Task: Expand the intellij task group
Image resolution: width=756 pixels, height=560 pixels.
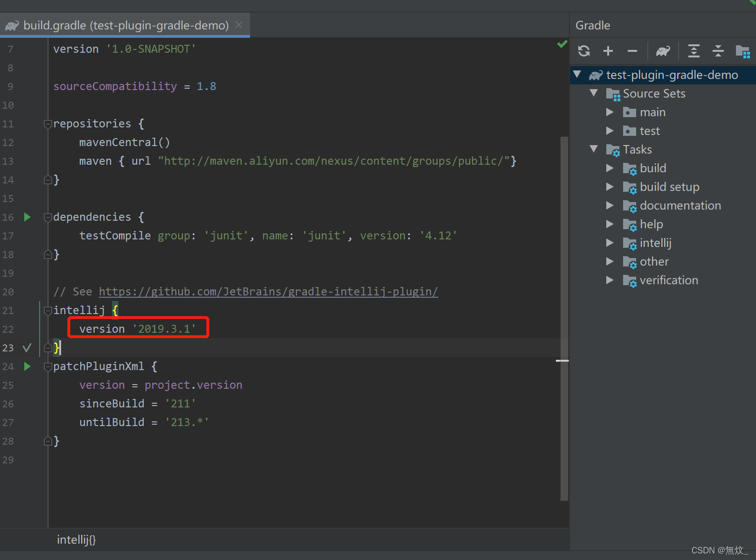Action: 610,243
